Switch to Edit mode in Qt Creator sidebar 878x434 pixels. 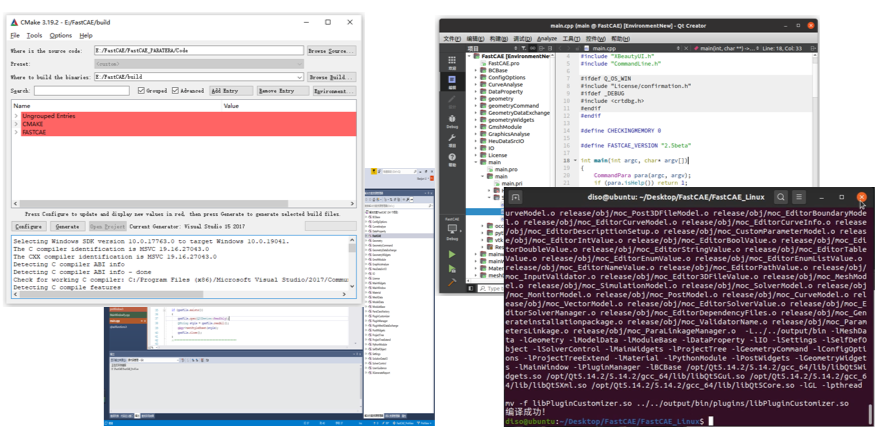coord(451,82)
